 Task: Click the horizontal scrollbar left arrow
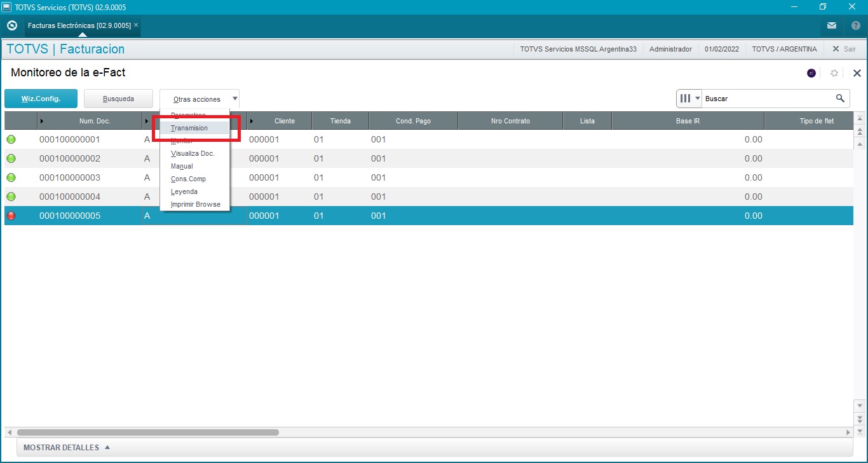9,432
